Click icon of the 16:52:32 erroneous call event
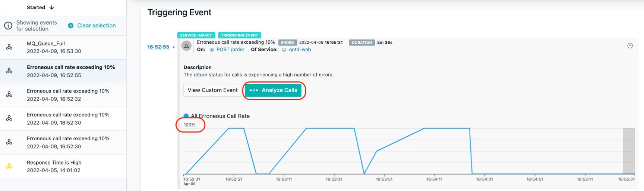644x191 pixels. click(9, 95)
